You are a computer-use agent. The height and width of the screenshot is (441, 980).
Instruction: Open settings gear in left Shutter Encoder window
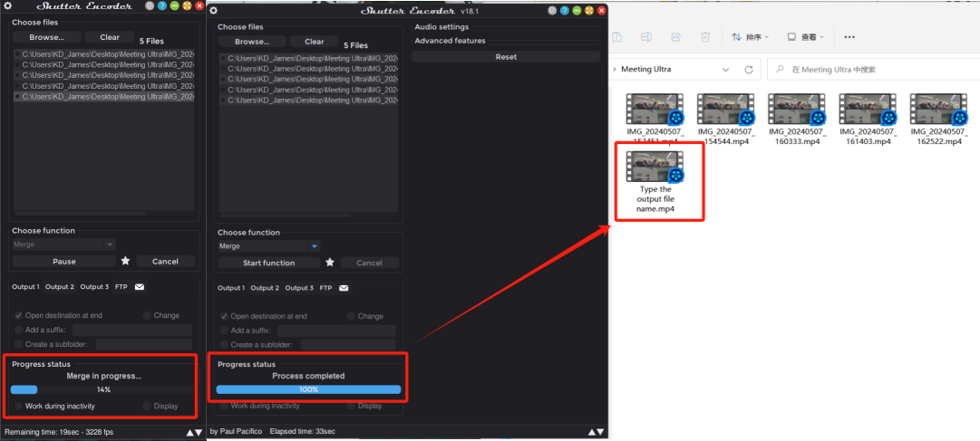8,6
